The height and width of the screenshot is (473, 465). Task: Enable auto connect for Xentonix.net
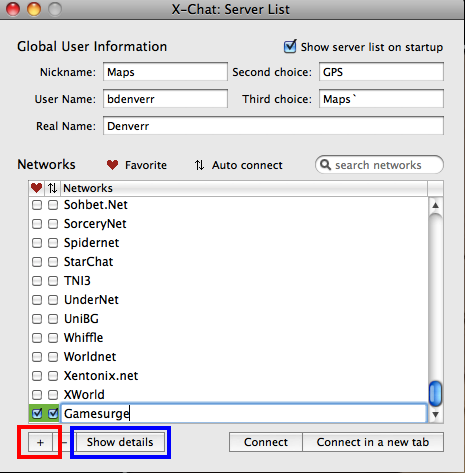pos(53,376)
